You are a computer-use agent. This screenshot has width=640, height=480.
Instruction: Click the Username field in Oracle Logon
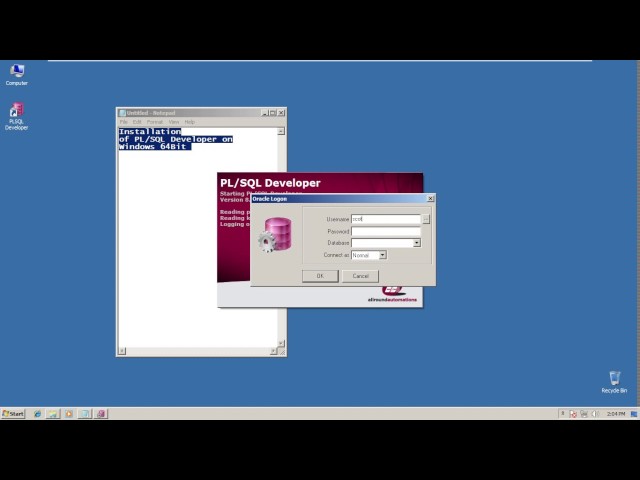(386, 219)
